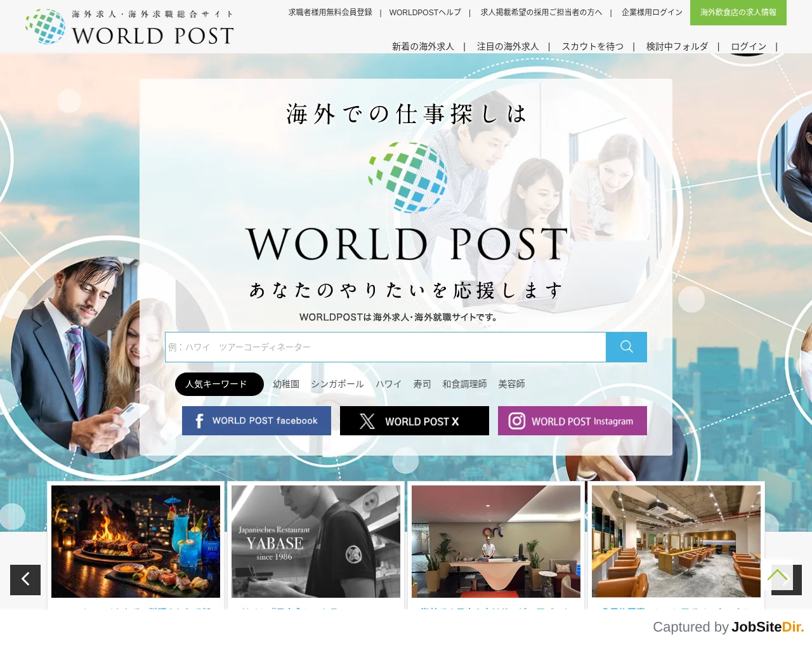Click the search magnifier button
This screenshot has width=812, height=646.
point(626,347)
